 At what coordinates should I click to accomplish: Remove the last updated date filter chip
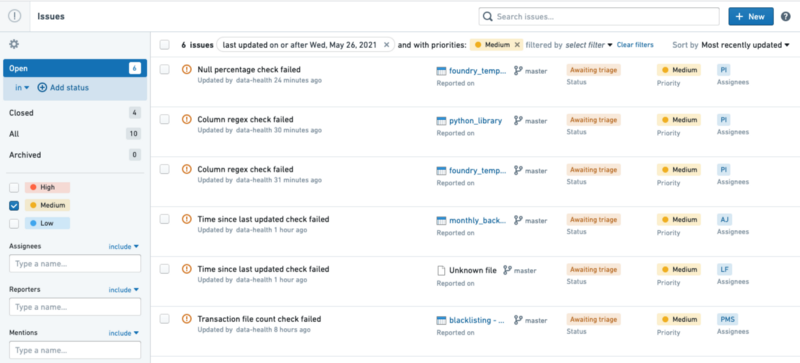pyautogui.click(x=386, y=45)
